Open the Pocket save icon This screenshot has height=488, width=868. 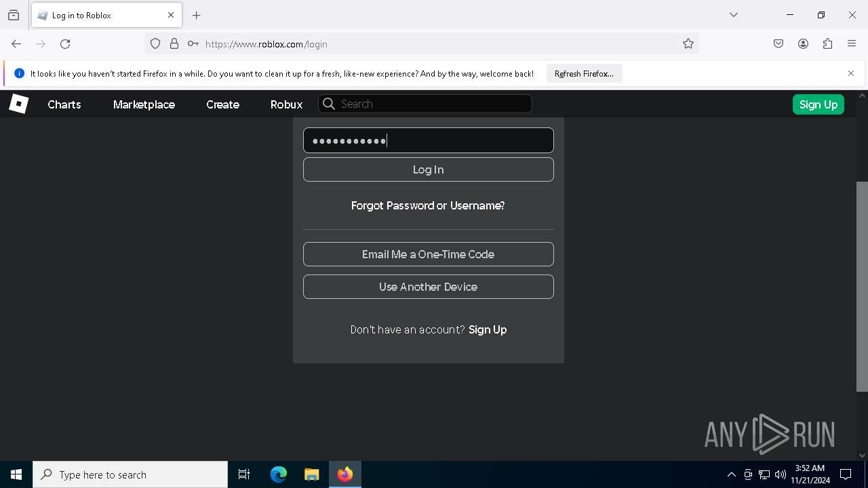click(778, 44)
